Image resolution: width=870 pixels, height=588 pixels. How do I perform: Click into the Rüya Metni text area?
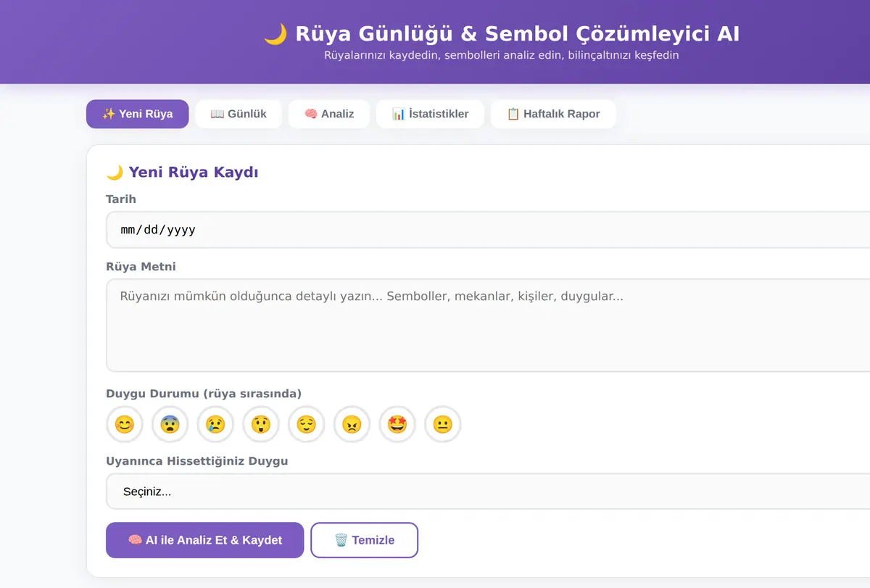pos(488,325)
